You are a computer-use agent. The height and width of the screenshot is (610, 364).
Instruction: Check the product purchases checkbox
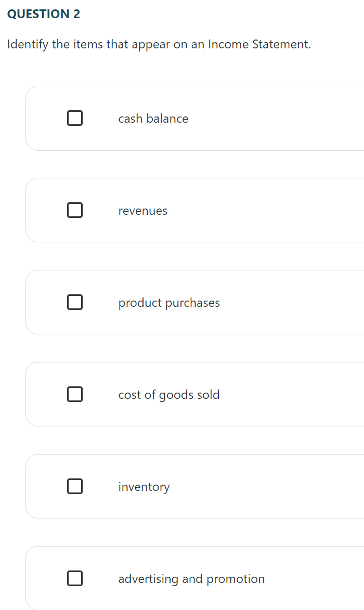[75, 302]
